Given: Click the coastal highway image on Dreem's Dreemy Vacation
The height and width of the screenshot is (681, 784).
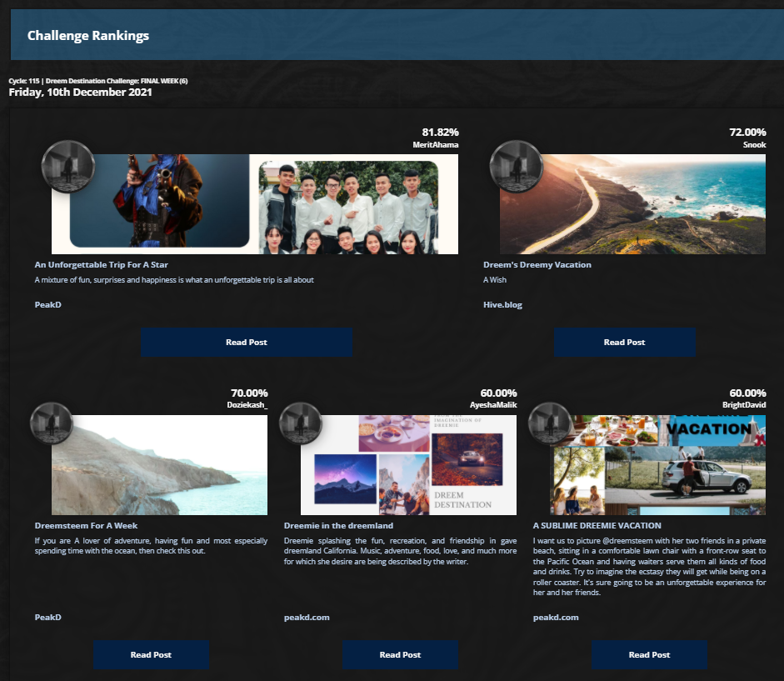Looking at the screenshot, I should click(632, 203).
